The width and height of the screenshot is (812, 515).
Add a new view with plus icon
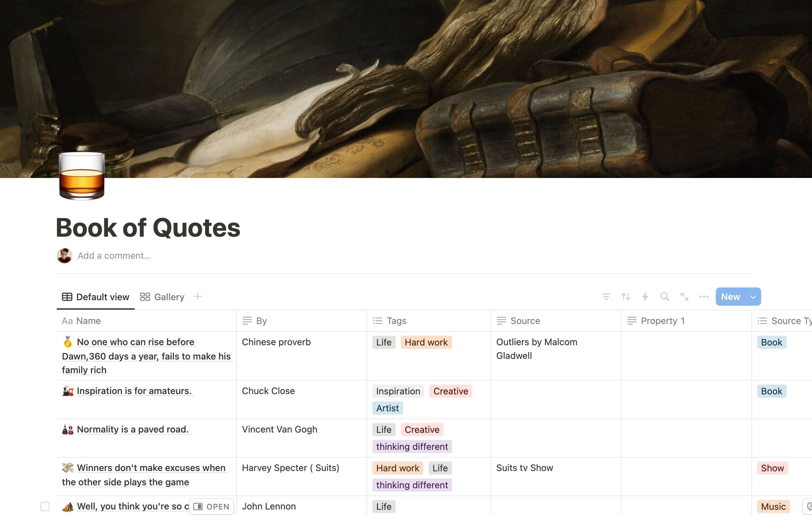(x=198, y=297)
